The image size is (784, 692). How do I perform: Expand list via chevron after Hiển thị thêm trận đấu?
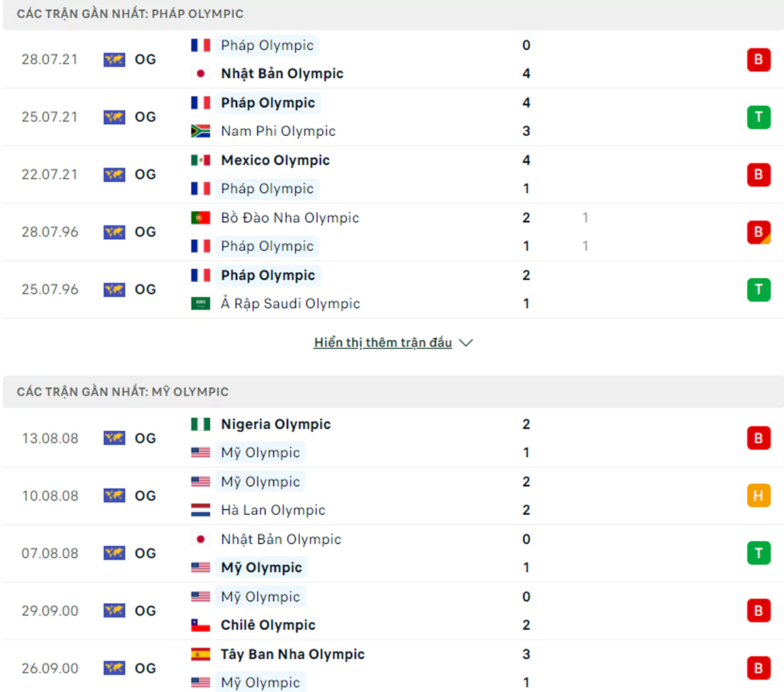pos(466,343)
